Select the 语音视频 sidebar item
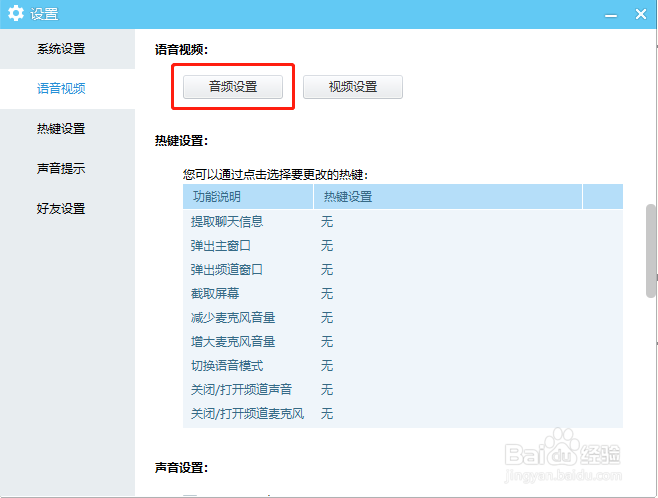658x498 pixels. pos(67,89)
